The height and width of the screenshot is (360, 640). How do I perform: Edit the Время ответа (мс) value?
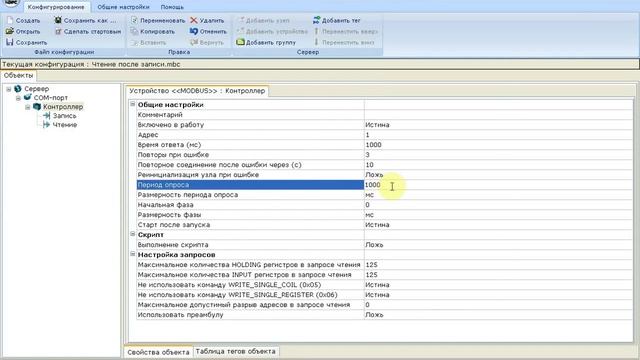coord(498,145)
